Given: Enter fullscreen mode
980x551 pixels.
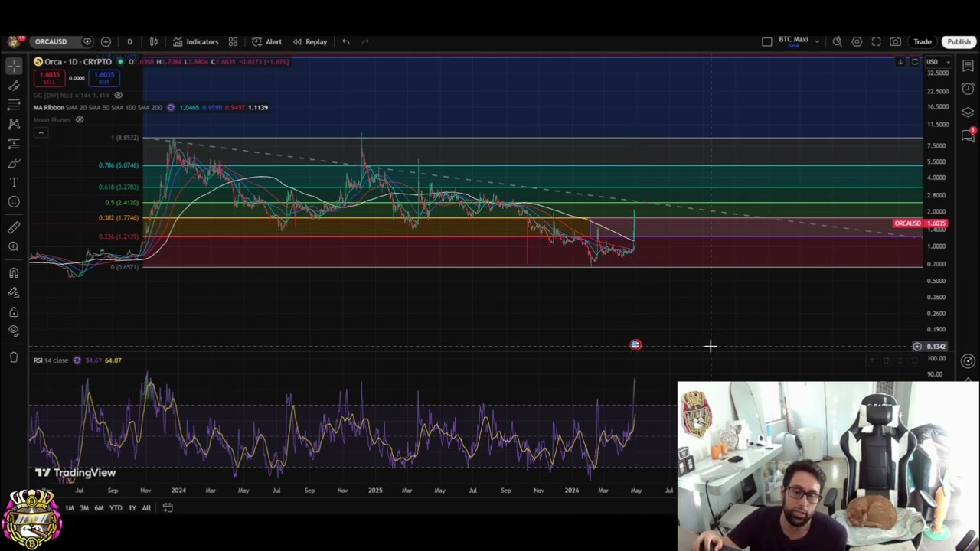Looking at the screenshot, I should (876, 41).
